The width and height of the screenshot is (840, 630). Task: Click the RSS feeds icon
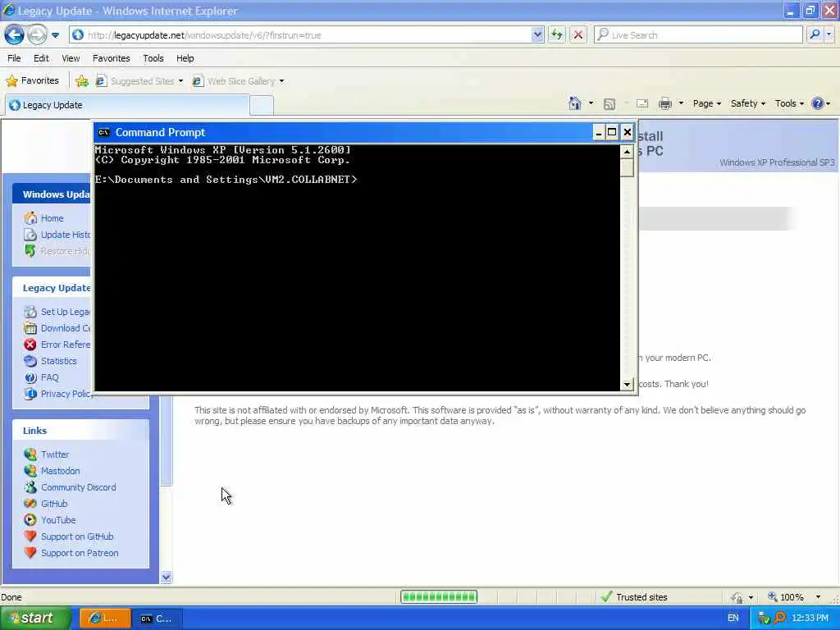pos(609,104)
